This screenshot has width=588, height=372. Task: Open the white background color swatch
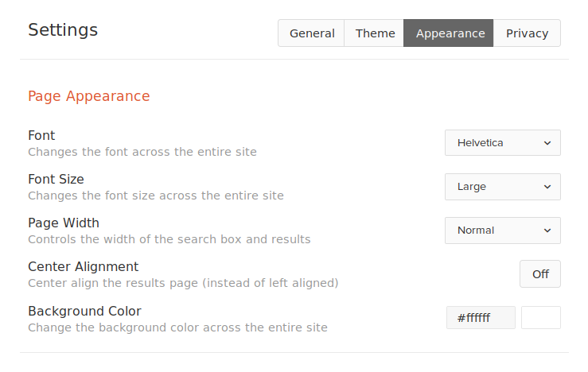[541, 318]
